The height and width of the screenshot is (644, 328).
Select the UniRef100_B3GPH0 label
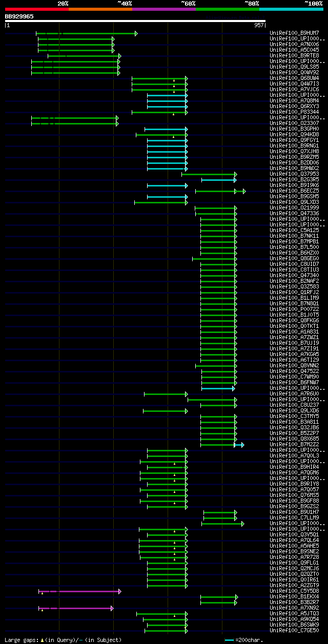(294, 129)
